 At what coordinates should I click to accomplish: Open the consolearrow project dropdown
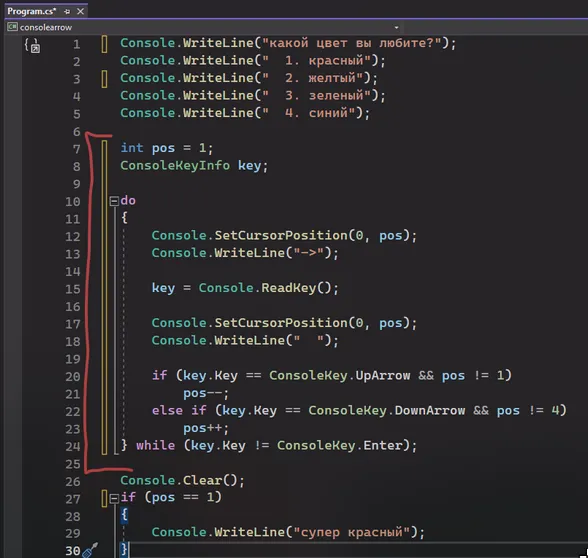[x=396, y=27]
